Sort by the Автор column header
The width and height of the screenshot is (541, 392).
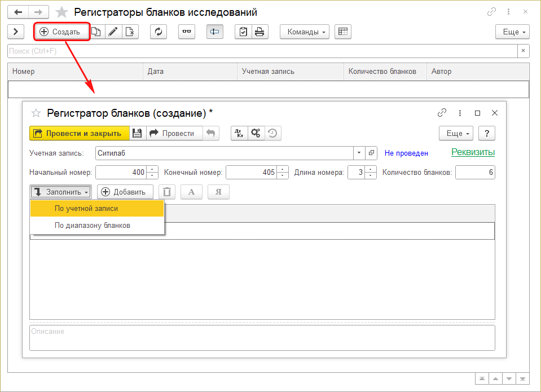point(478,72)
